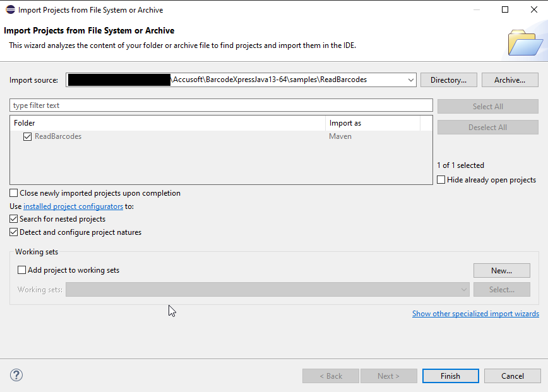Choose an archive using the Archive button
The width and height of the screenshot is (548, 392).
coord(509,80)
